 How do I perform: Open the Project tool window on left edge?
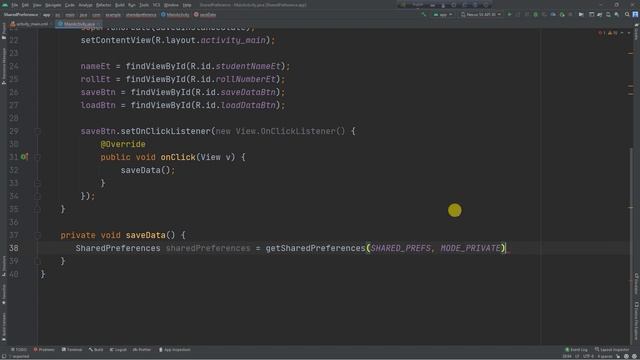click(x=4, y=32)
